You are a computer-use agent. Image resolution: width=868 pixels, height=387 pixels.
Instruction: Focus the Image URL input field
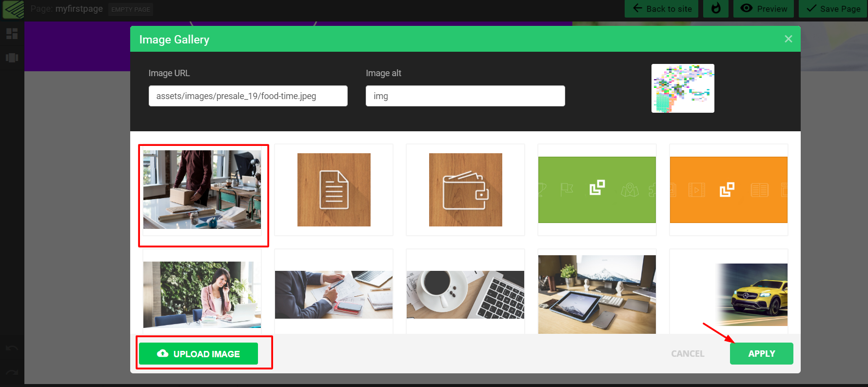pos(248,96)
